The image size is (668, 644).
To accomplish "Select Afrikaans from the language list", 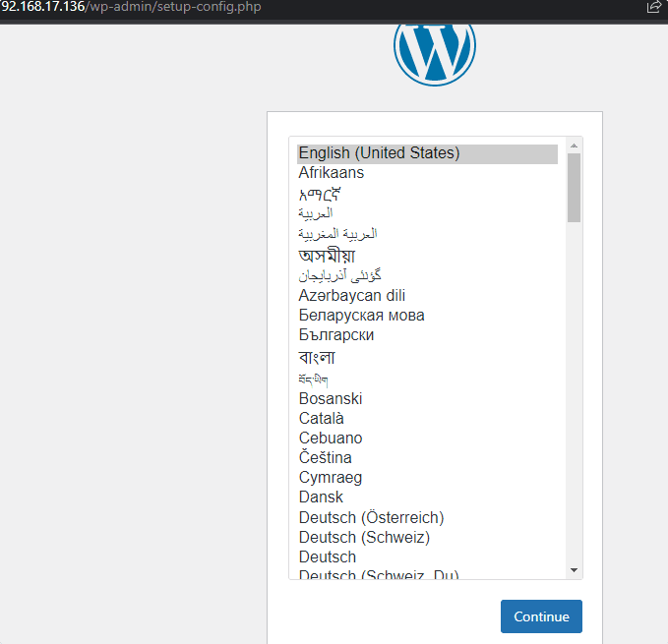I will coord(427,173).
